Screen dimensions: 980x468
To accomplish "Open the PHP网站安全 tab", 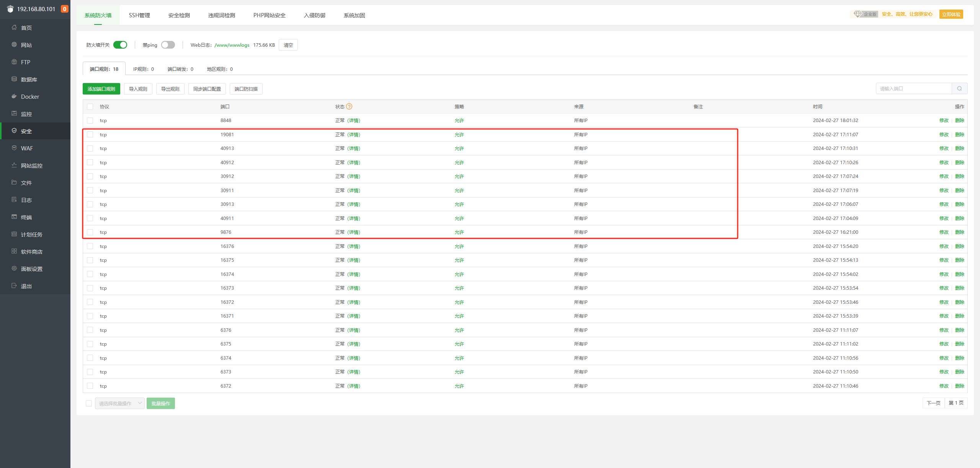I will pyautogui.click(x=269, y=15).
